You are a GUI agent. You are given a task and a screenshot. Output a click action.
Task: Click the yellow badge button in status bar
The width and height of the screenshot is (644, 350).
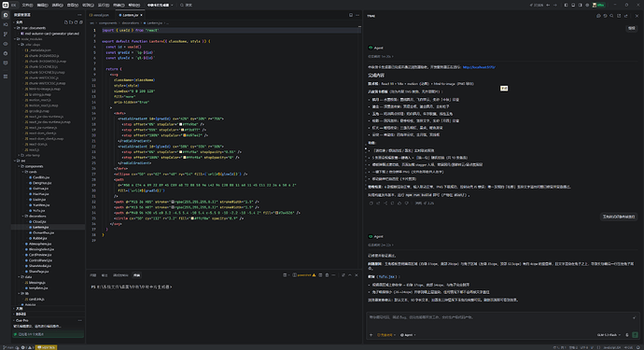click(46, 347)
